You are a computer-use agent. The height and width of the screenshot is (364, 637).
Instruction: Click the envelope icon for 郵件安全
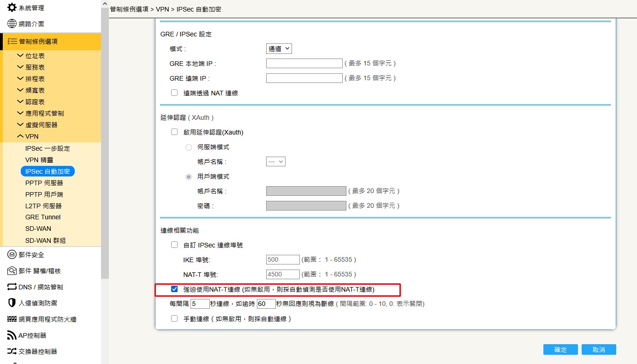(x=12, y=255)
